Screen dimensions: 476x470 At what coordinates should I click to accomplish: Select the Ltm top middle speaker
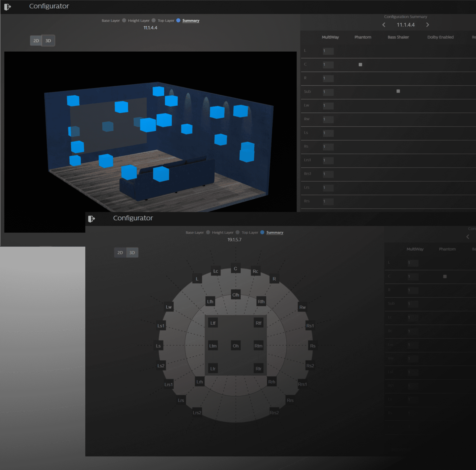pyautogui.click(x=213, y=346)
